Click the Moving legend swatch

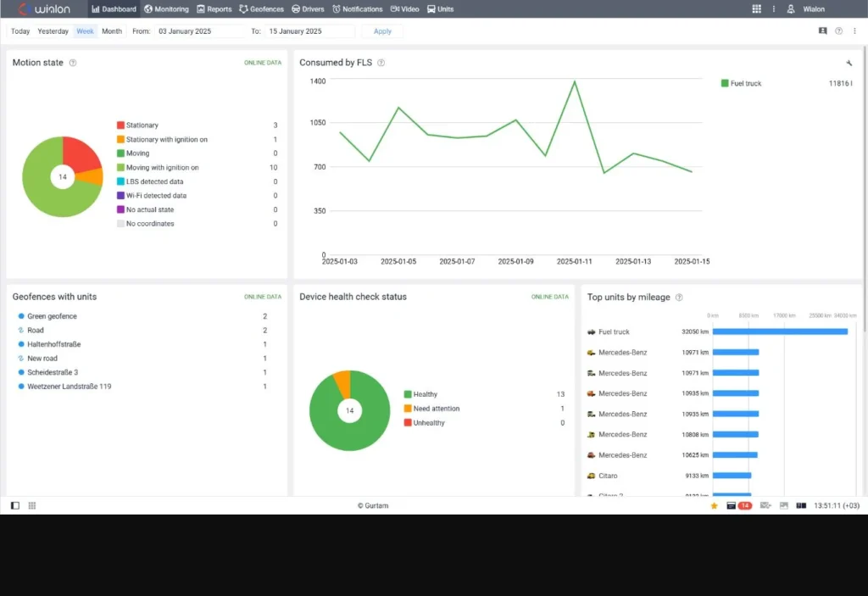[x=120, y=153]
